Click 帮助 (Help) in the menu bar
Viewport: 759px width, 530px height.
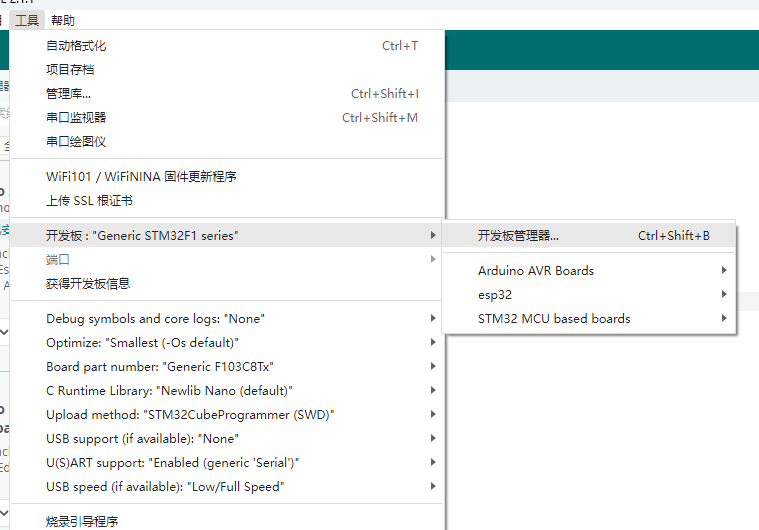[62, 20]
